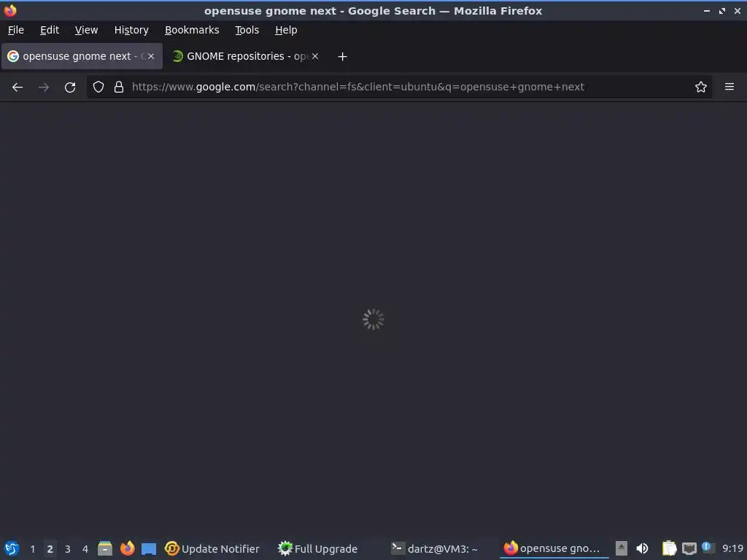Screen dimensions: 747x560
Task: Open the Edit menu
Action: coord(50,30)
